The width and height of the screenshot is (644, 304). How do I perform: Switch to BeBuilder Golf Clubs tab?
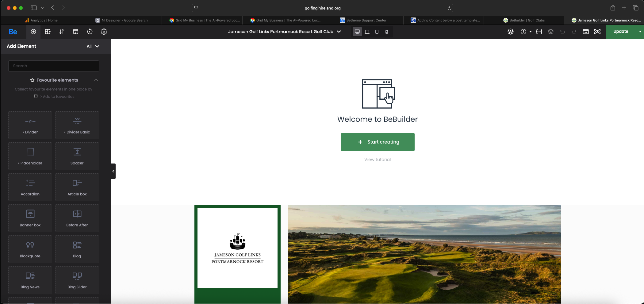[x=524, y=20]
